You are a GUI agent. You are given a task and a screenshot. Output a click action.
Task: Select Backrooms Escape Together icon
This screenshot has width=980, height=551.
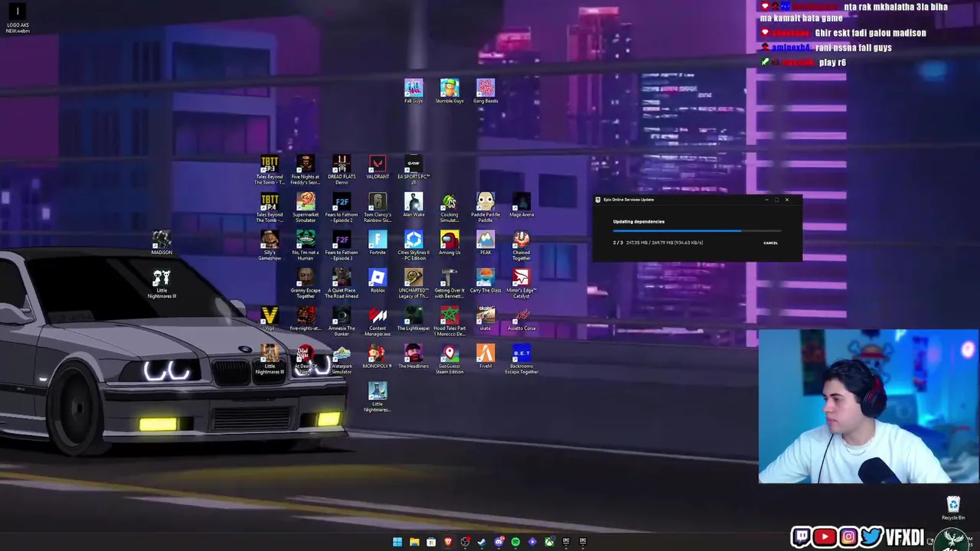click(x=521, y=359)
